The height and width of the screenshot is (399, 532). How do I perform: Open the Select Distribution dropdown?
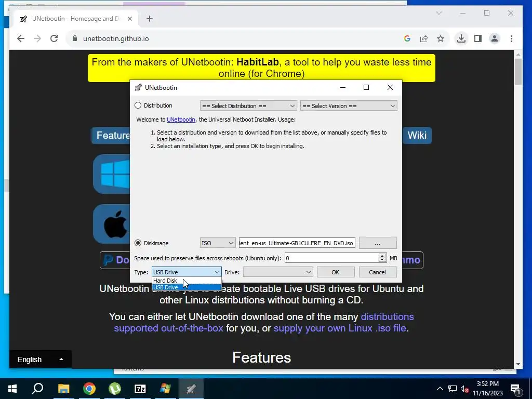coord(248,106)
